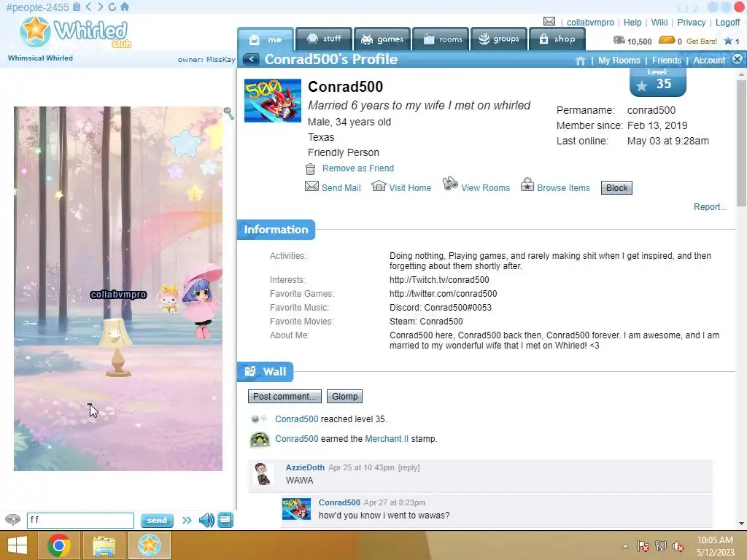Open My Rooms in profile bar
The width and height of the screenshot is (747, 560).
click(x=619, y=61)
